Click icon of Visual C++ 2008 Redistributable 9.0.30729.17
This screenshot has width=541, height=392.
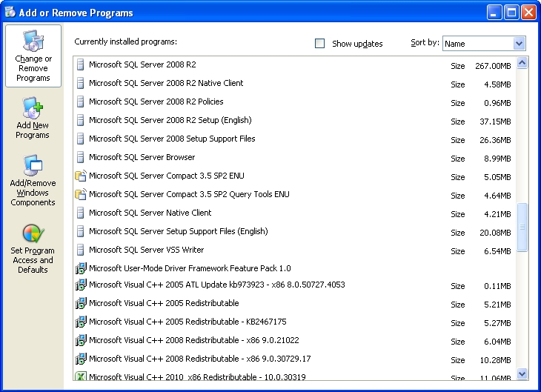click(81, 359)
